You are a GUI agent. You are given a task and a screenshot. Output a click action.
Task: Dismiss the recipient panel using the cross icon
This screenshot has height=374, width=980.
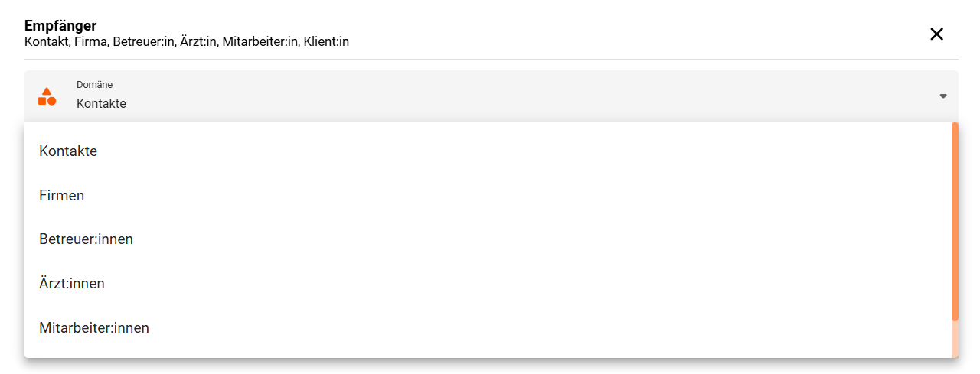coord(936,34)
